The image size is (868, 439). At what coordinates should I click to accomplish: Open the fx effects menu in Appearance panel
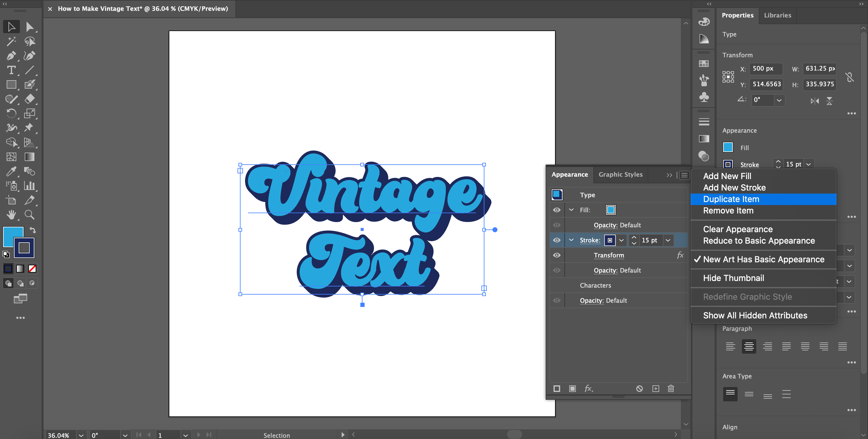(x=589, y=389)
